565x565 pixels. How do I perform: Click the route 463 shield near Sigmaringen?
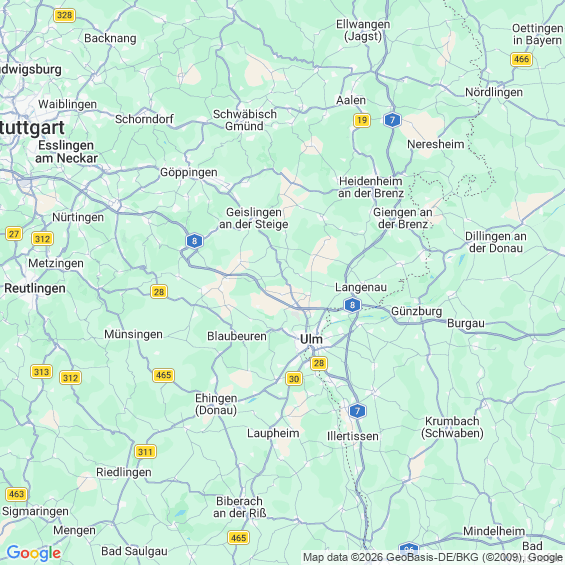pyautogui.click(x=16, y=494)
